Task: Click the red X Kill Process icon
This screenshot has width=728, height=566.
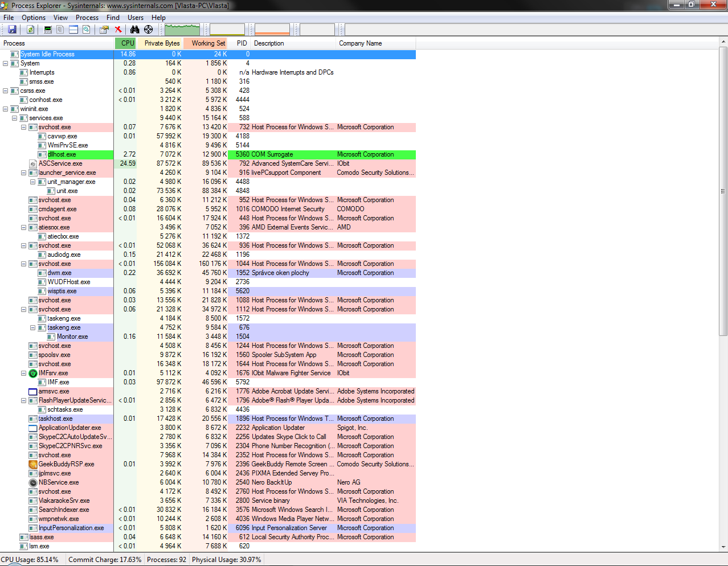Action: 118,30
